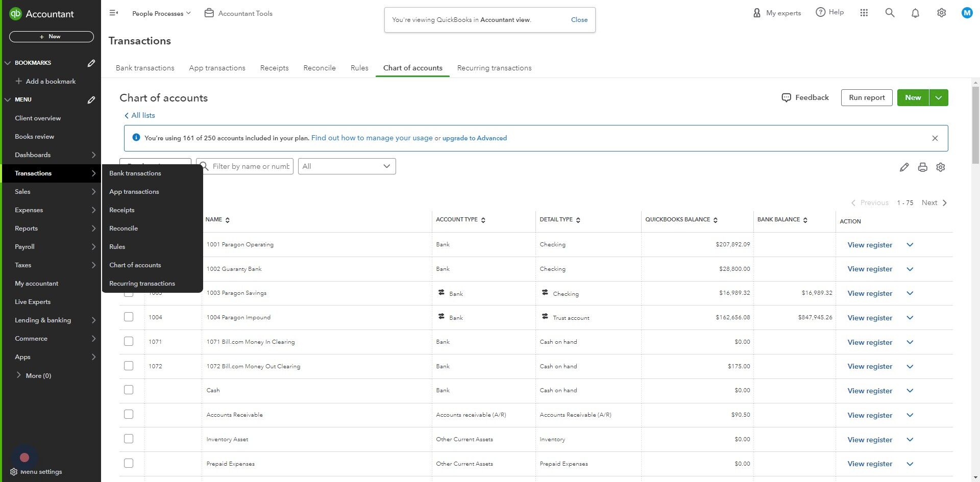Tick the checkbox for the Cash account
Screen dimensions: 980x482
[129, 390]
